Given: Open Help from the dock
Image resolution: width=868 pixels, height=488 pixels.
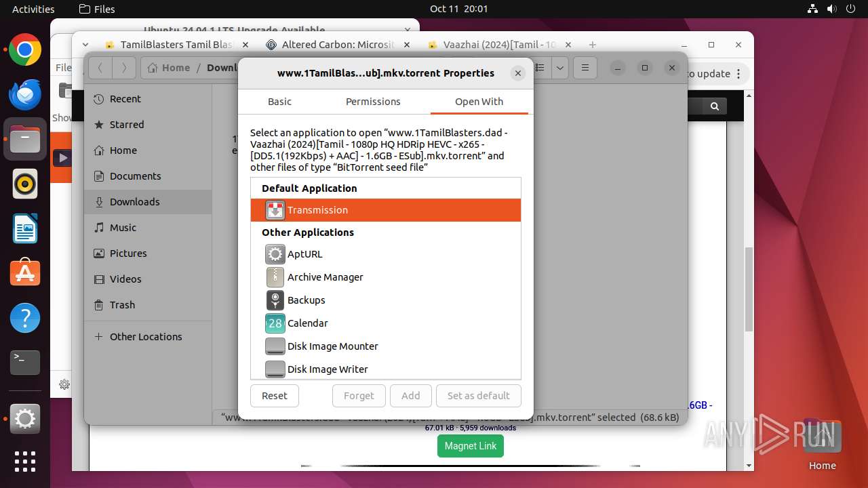Looking at the screenshot, I should tap(25, 318).
